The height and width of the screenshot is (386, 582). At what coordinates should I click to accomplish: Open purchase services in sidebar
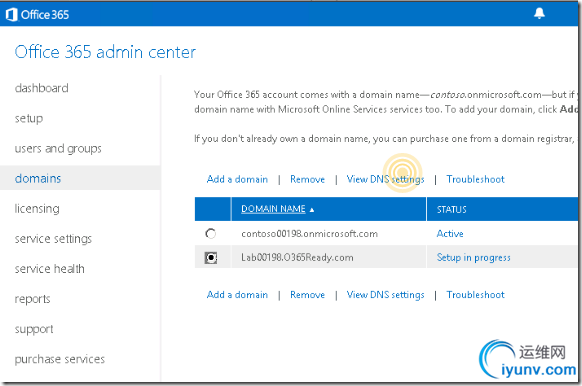pyautogui.click(x=60, y=359)
